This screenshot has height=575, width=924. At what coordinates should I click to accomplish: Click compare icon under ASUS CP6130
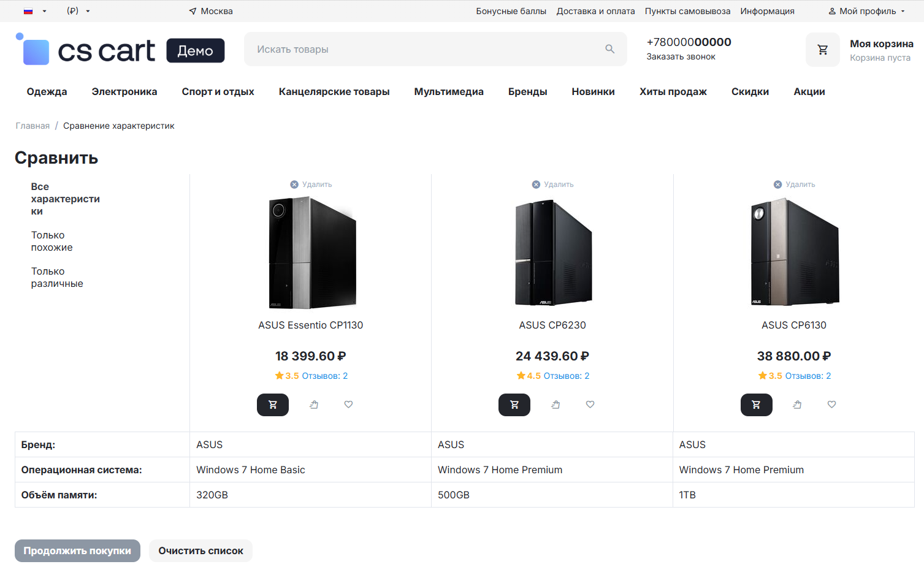797,405
